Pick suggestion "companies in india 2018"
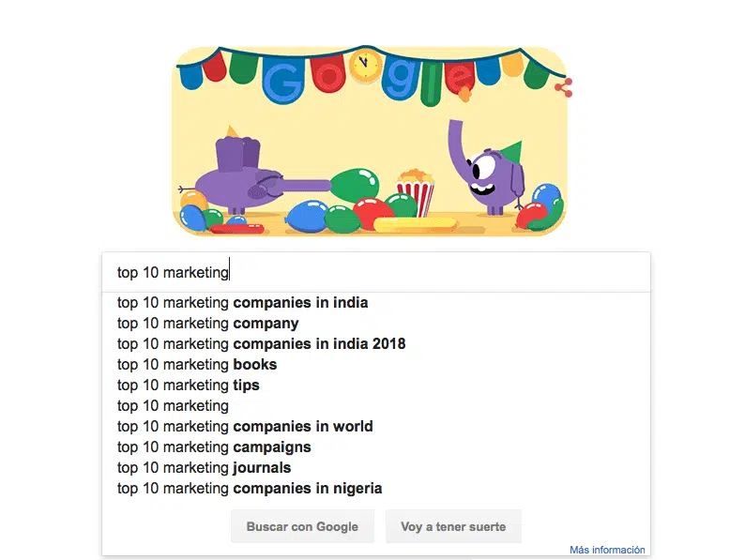This screenshot has height=560, width=745. coord(261,344)
